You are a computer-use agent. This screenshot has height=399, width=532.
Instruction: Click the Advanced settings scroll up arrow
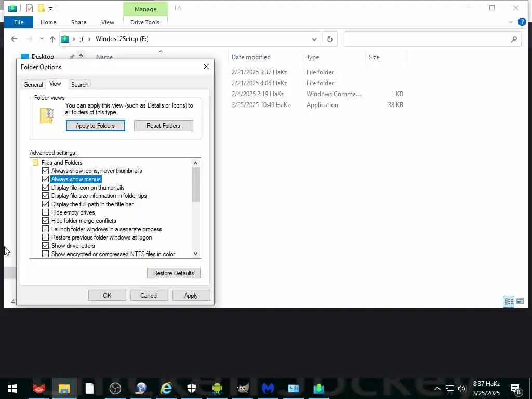[195, 163]
